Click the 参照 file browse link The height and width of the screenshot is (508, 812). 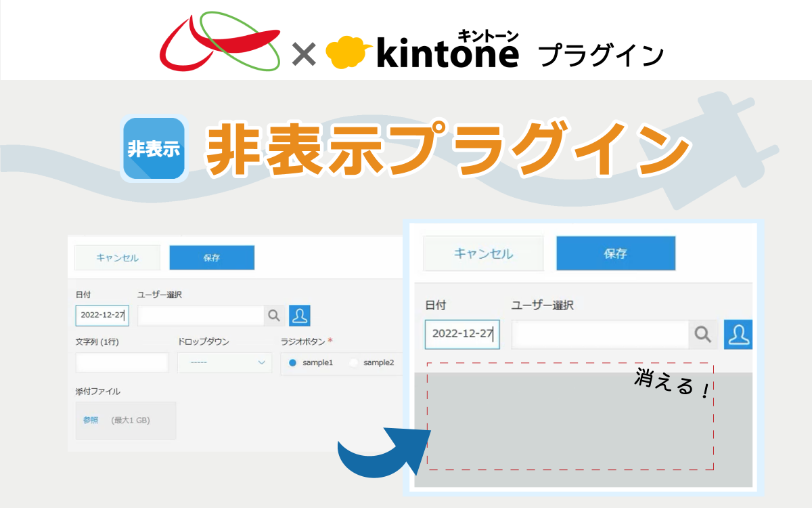tap(91, 420)
